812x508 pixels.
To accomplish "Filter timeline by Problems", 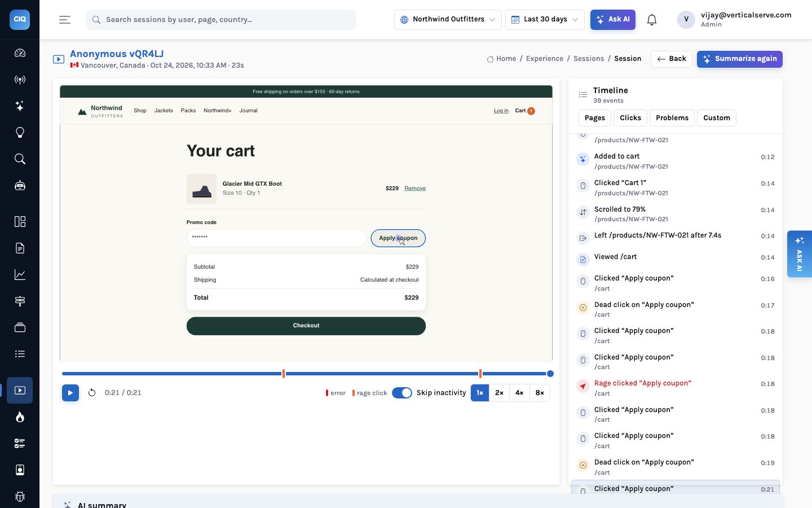I will click(672, 118).
